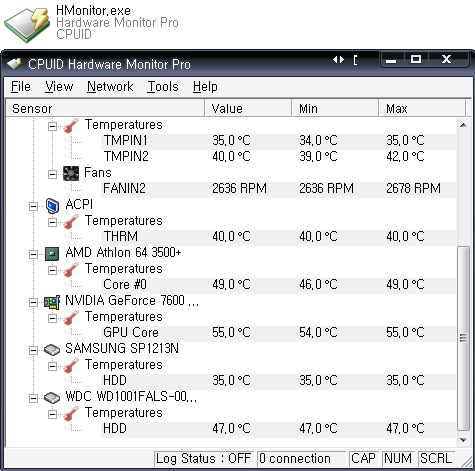Click the 46,0 °C Core #0 min value
The height and width of the screenshot is (471, 475).
coord(318,285)
